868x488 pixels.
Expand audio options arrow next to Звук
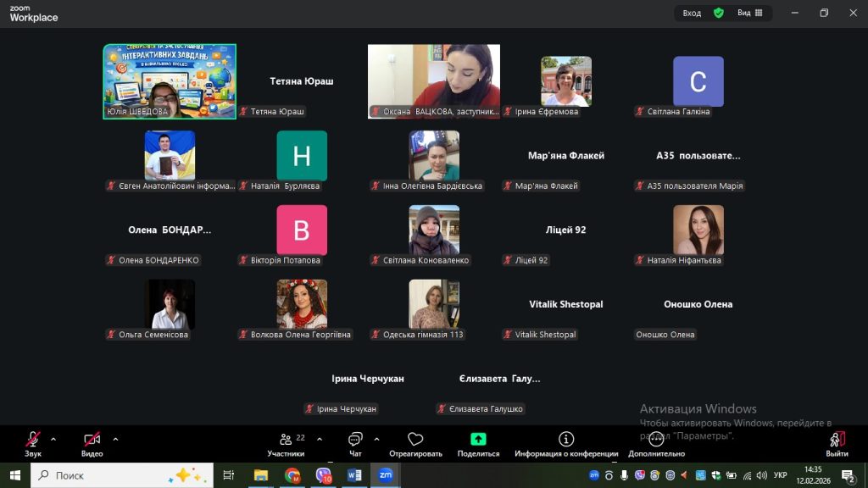click(53, 439)
